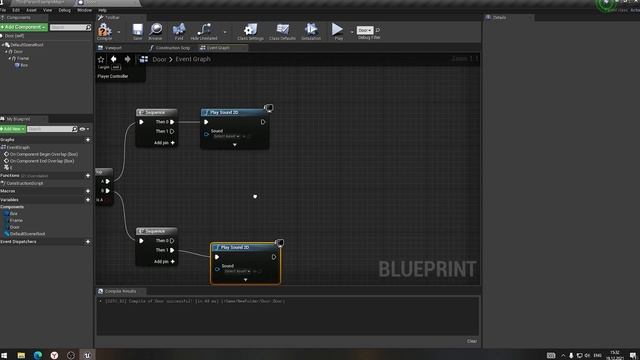This screenshot has height=360, width=640.
Task: Click the corner badge on the unselected Play Sound 2D node
Action: tap(269, 108)
